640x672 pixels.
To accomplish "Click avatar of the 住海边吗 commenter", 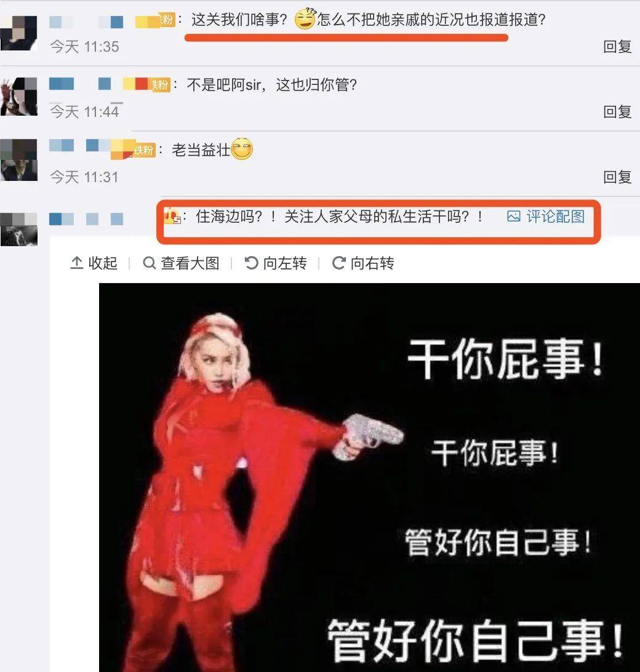I will point(18,230).
